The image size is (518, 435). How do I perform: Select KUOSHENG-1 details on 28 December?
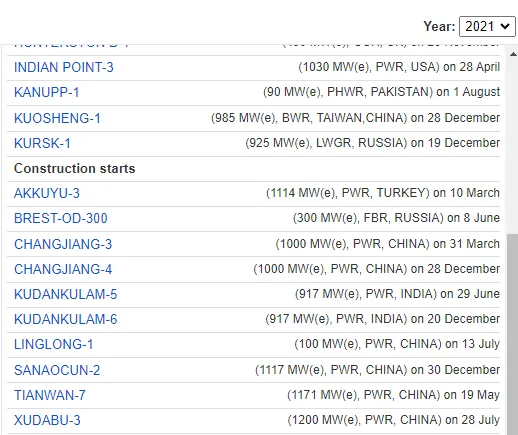pyautogui.click(x=355, y=118)
